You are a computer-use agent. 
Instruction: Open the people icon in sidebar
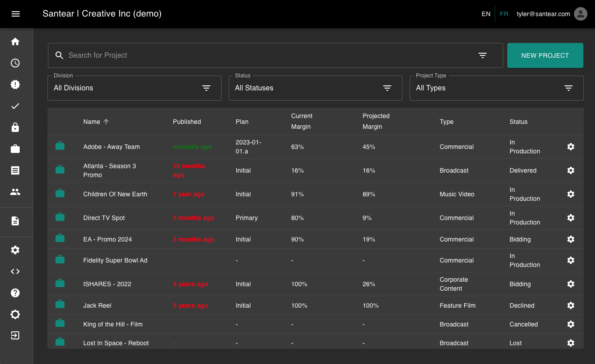15,192
